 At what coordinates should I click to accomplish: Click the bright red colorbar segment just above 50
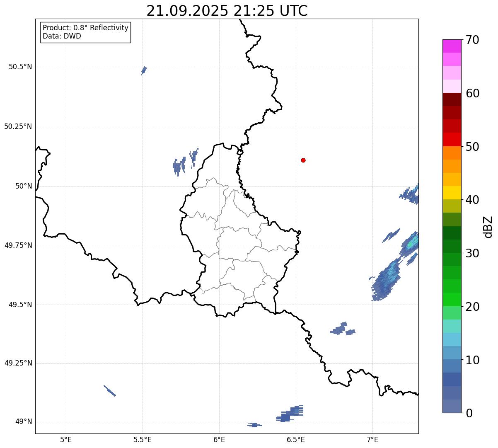pos(452,139)
